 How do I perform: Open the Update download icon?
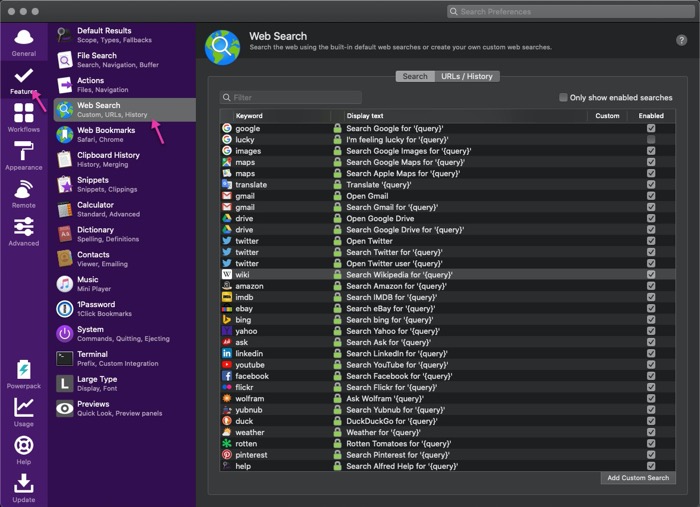24,483
